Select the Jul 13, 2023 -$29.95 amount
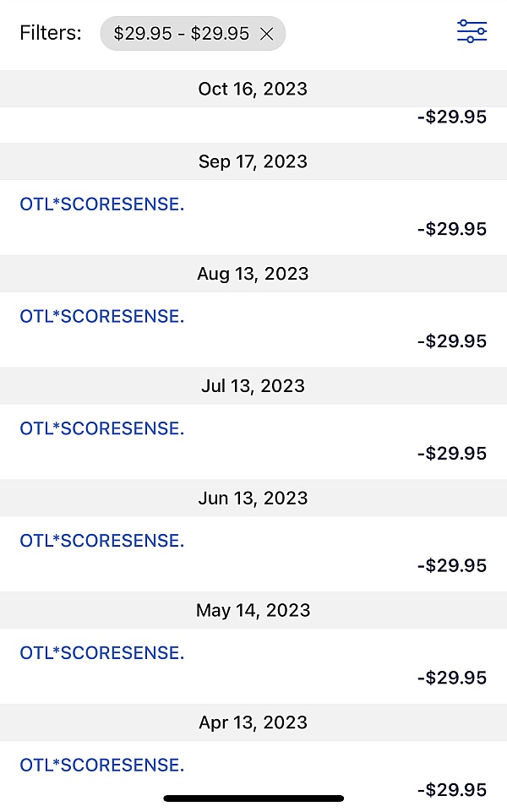507x812 pixels. click(452, 454)
